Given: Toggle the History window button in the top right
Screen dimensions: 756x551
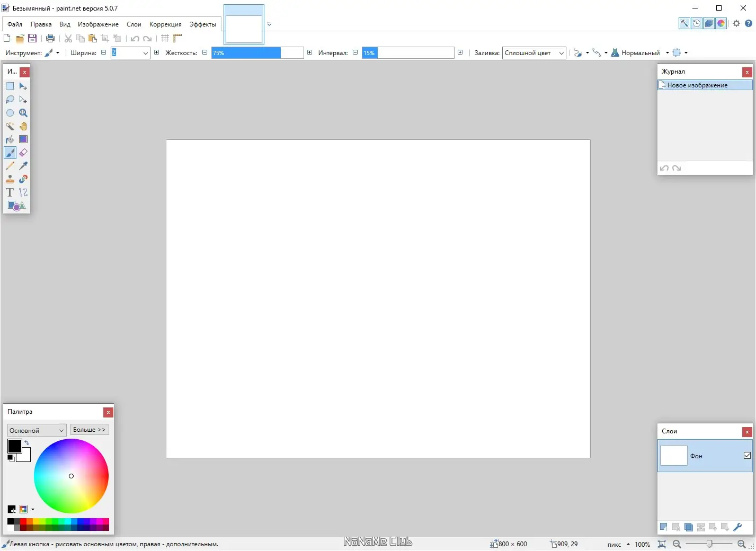Looking at the screenshot, I should [x=697, y=23].
